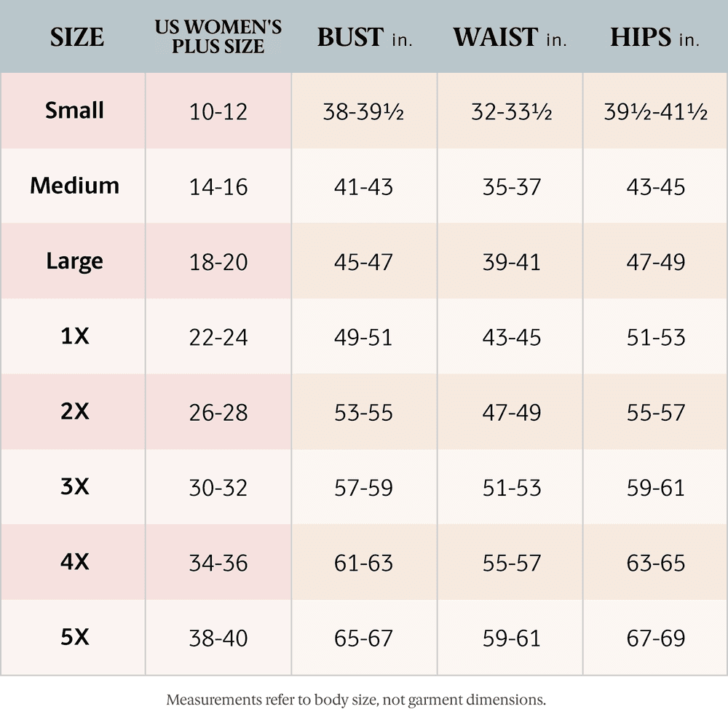
Task: Click the HIPS in. column header
Action: point(654,37)
